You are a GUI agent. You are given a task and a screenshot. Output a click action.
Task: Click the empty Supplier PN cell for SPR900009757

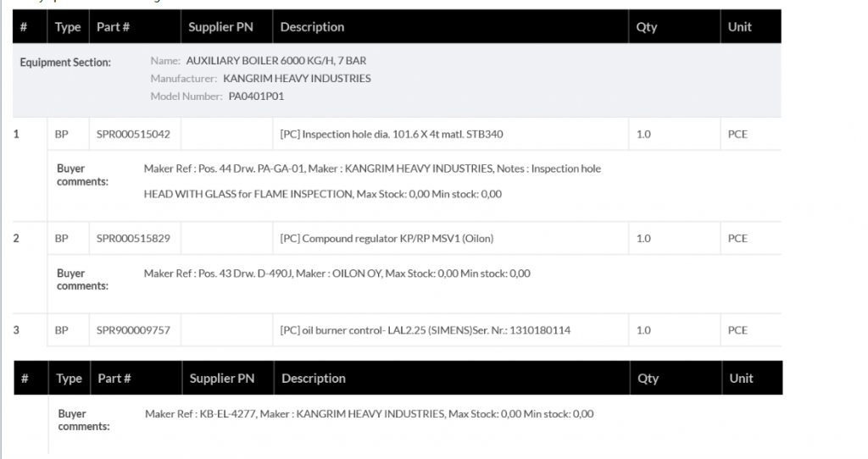[227, 330]
